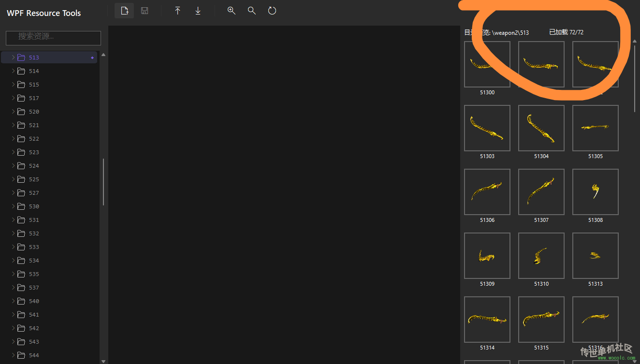640x364 pixels.
Task: Pick thumbnail 51313
Action: pos(596,256)
